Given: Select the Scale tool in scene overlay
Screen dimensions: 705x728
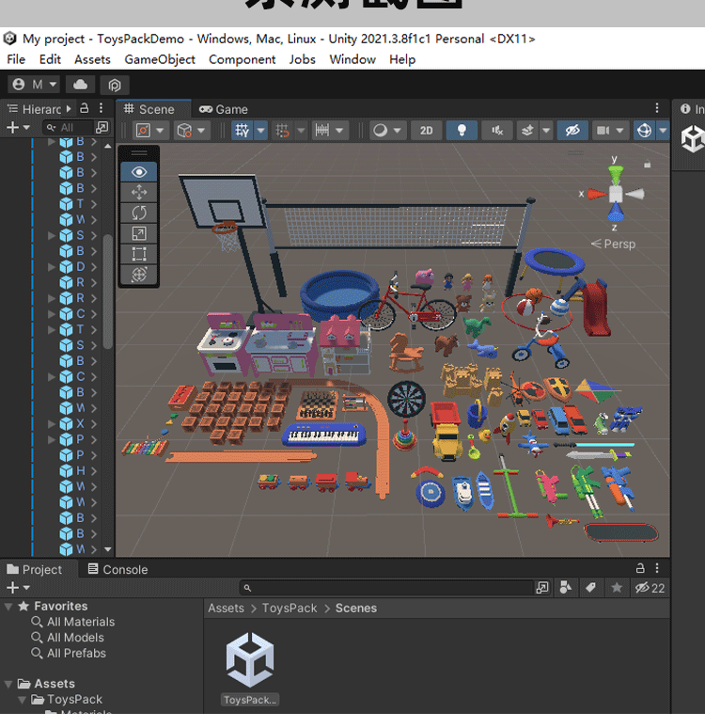Looking at the screenshot, I should (139, 233).
